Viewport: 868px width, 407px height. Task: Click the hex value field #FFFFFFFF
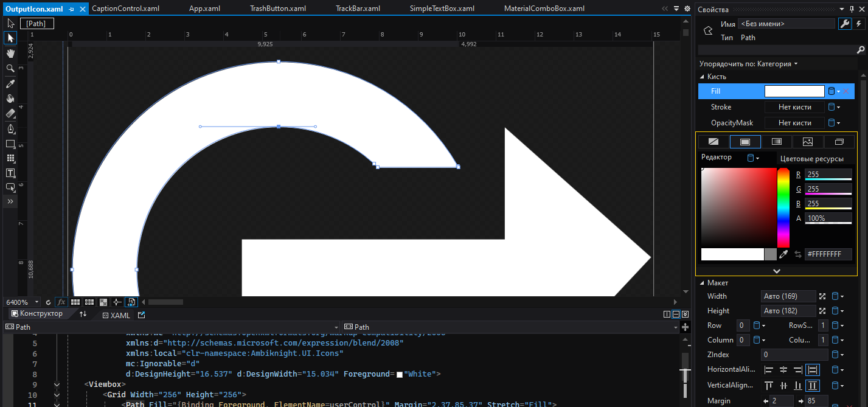[x=828, y=254]
